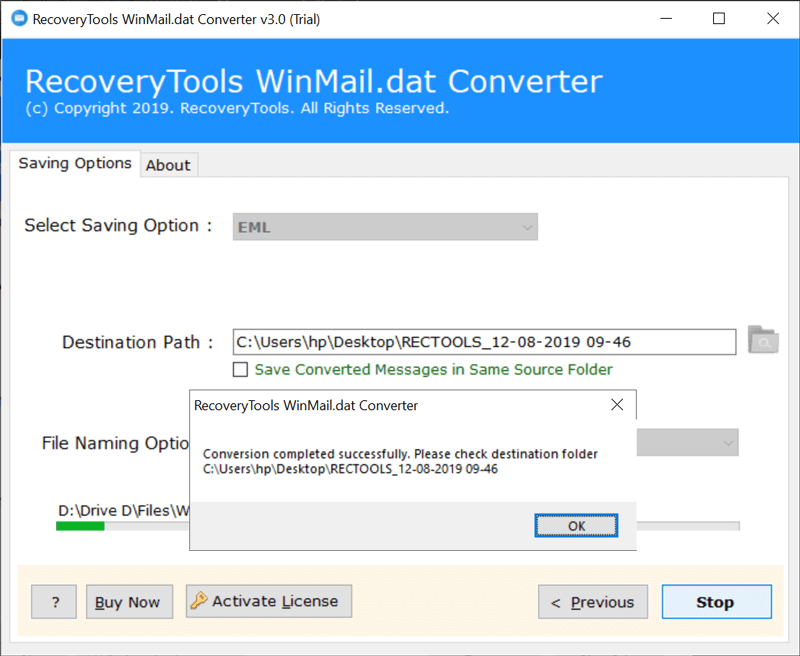Switch to the About tab

click(168, 165)
